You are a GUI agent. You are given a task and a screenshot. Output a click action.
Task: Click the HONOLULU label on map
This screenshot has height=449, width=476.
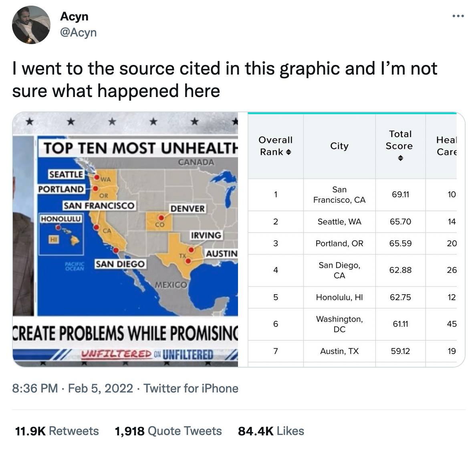(61, 219)
